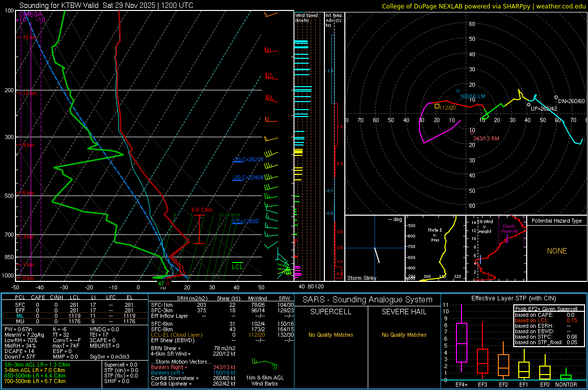588x390 pixels.
Task: Click the Classic Supercell label
Action: tap(509, 229)
